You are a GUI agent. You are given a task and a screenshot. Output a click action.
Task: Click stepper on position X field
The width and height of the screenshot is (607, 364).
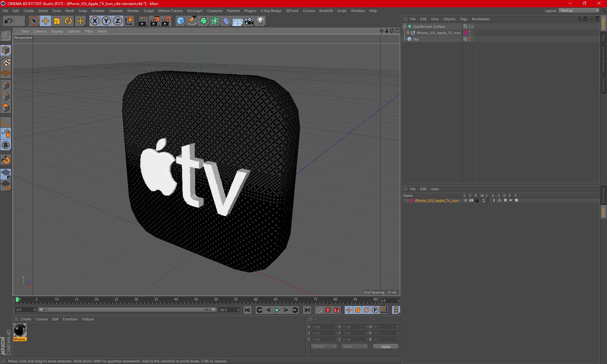point(336,327)
